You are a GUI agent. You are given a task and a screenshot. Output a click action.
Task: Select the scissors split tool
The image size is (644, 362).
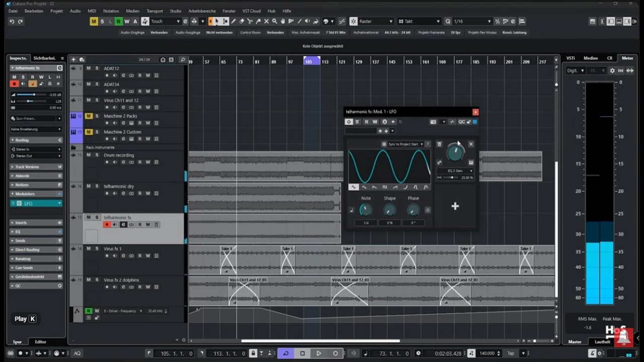click(x=250, y=21)
